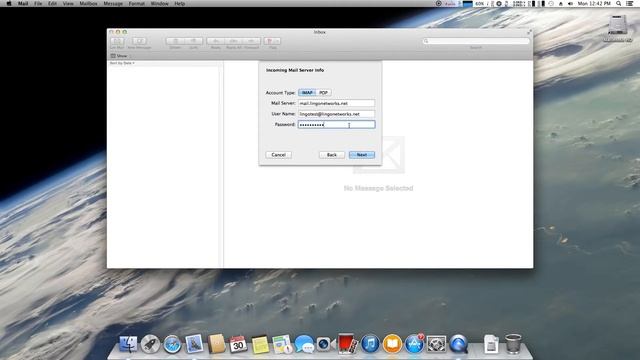Open iTunes music note icon in Dock

370,344
